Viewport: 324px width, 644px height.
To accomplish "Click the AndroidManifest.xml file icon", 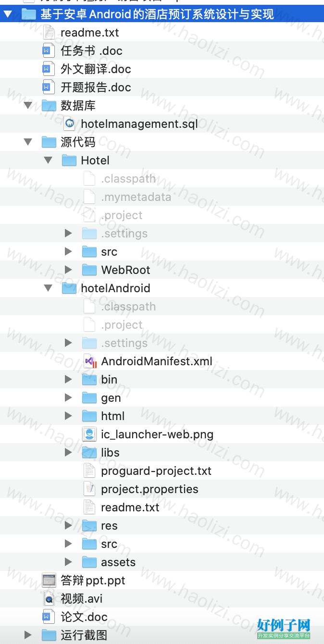I will 90,361.
